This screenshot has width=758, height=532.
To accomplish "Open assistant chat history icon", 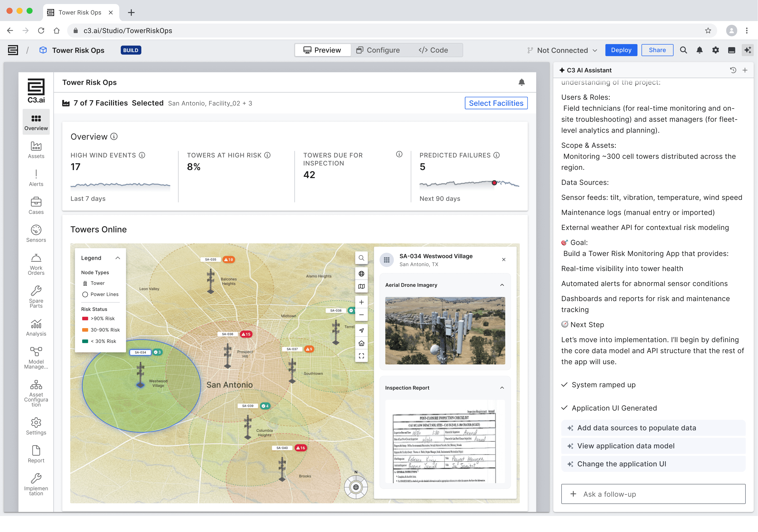I will pyautogui.click(x=733, y=70).
